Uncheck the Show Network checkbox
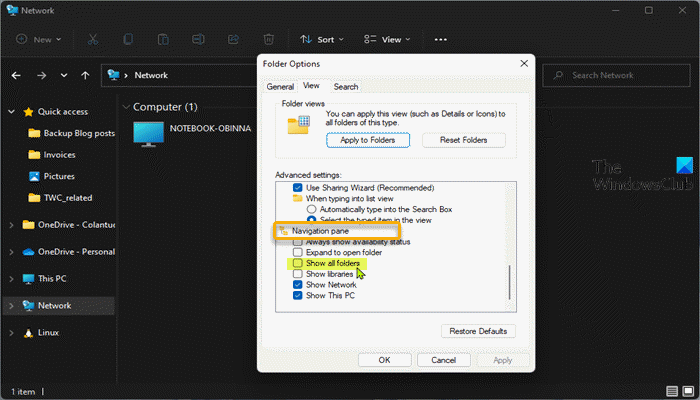Image resolution: width=700 pixels, height=400 pixels. click(296, 285)
